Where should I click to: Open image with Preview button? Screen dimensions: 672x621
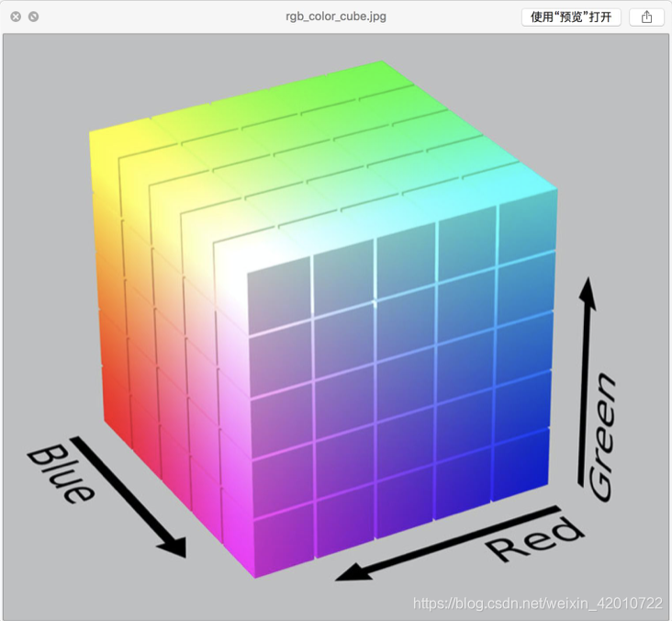571,17
